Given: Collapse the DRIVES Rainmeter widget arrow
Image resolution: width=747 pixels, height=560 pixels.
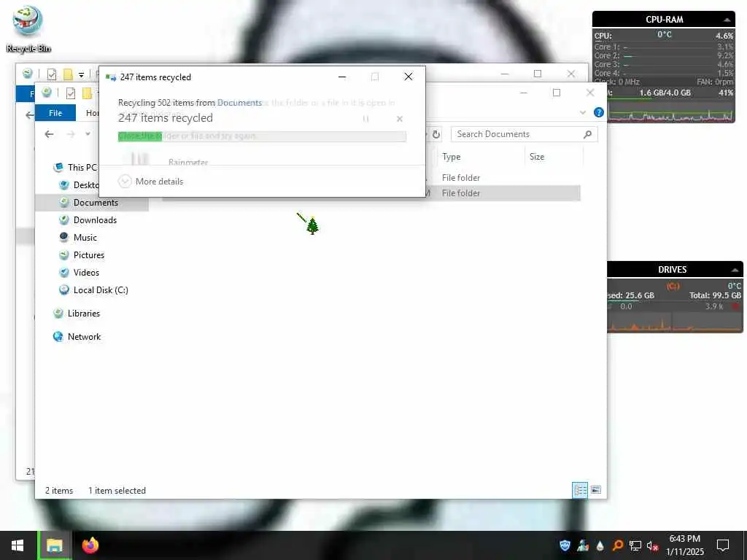Looking at the screenshot, I should click(735, 270).
